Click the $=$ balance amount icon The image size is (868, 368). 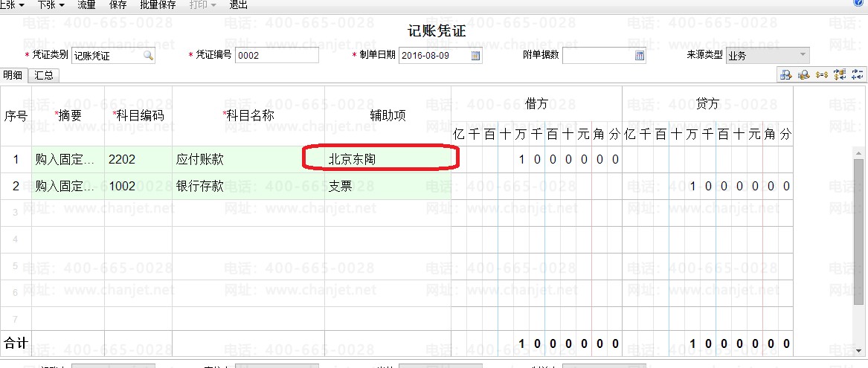821,74
